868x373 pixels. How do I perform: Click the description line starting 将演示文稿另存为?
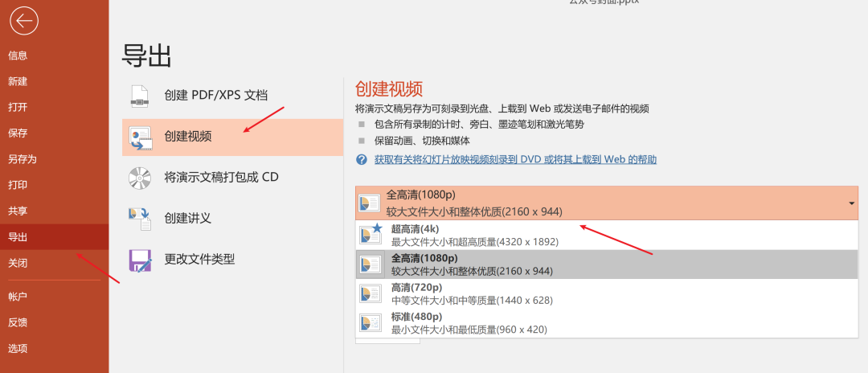[502, 108]
